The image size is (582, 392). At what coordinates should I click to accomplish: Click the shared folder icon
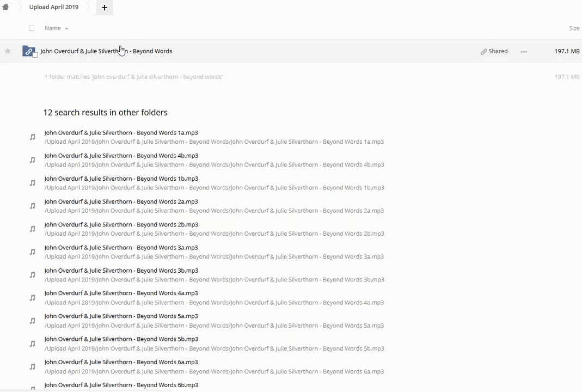(29, 51)
